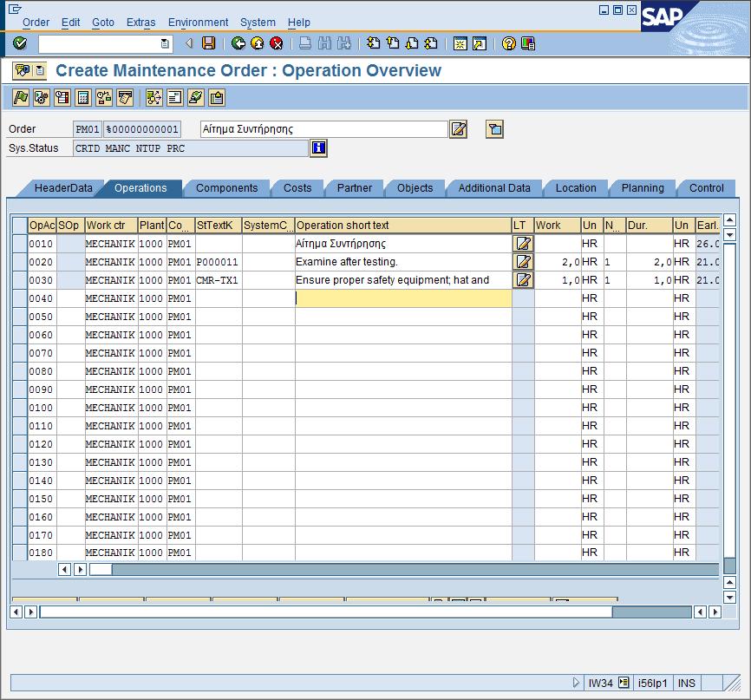
Task: Click the 'Work ctr' column header
Action: [x=112, y=226]
